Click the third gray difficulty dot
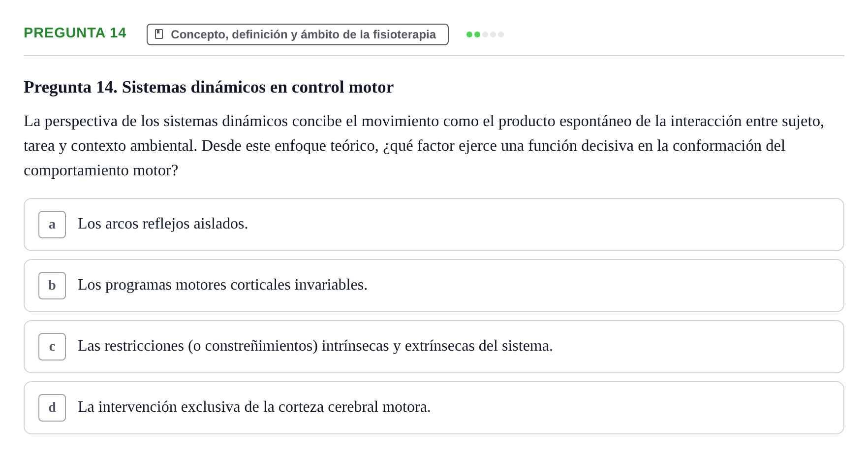Image resolution: width=868 pixels, height=459 pixels. click(485, 34)
